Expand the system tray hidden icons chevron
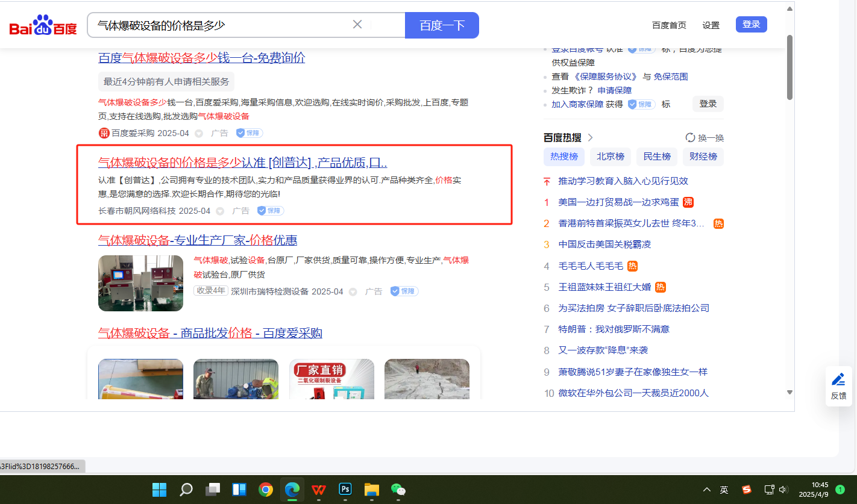 pos(707,490)
